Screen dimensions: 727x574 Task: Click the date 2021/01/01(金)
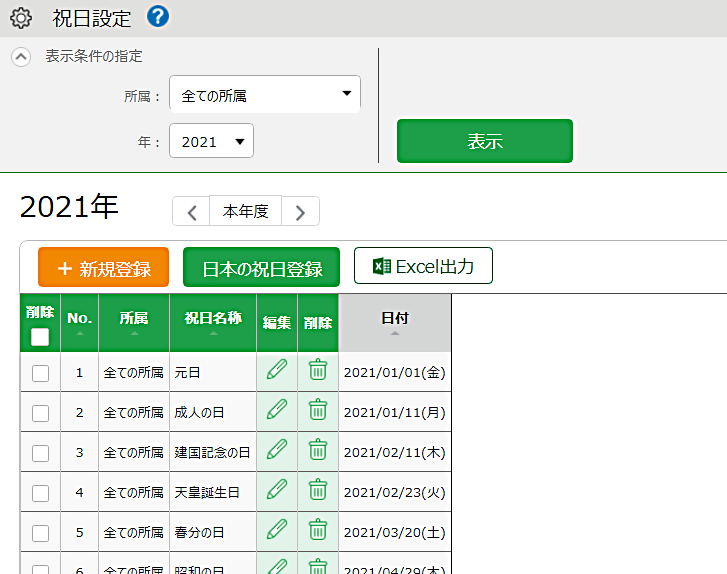click(x=395, y=372)
